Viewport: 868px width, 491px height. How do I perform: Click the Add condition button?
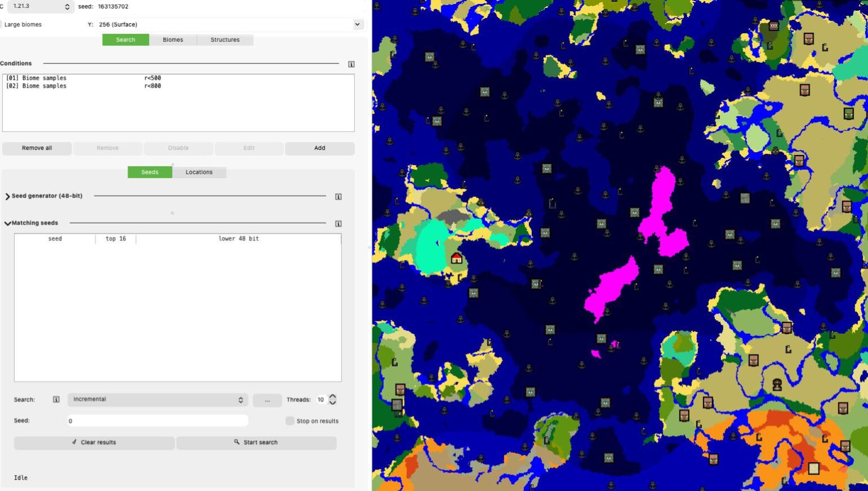click(x=319, y=148)
